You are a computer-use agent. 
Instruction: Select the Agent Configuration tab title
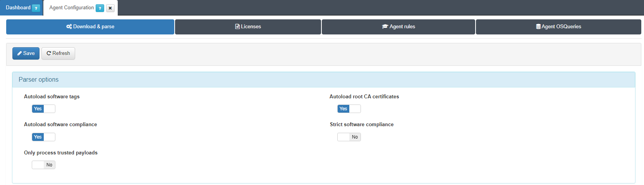click(71, 8)
